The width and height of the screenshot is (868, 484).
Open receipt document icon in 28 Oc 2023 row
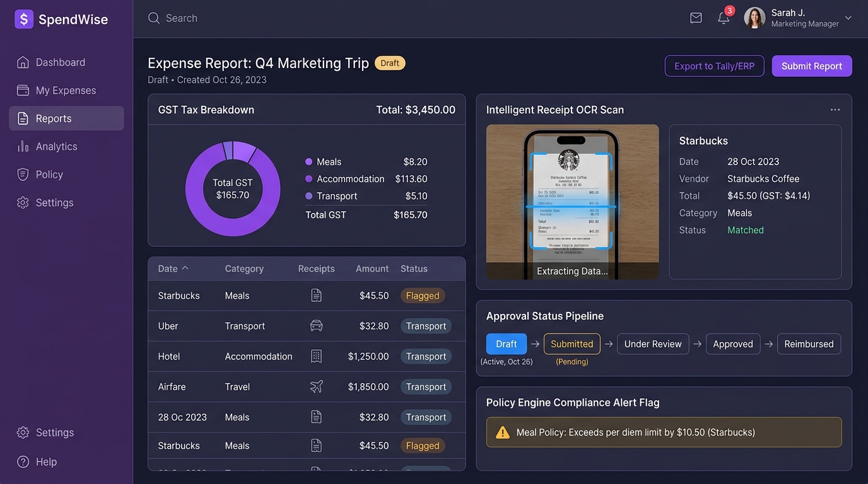pos(317,417)
